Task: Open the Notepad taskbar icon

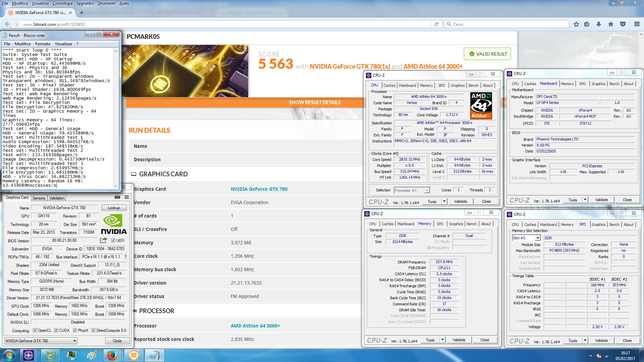Action: (154, 355)
